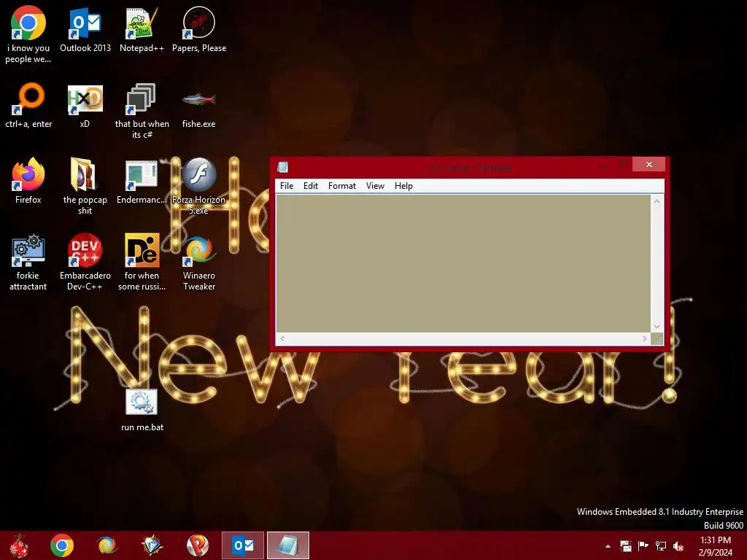The height and width of the screenshot is (560, 747).
Task: Click Notepad's horizontal scrollbar left arrow
Action: (x=282, y=338)
